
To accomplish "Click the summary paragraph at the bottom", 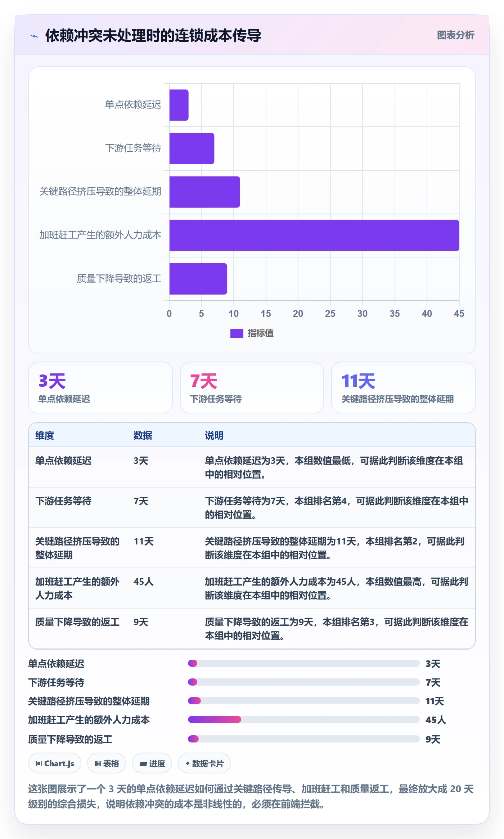I will click(x=251, y=797).
